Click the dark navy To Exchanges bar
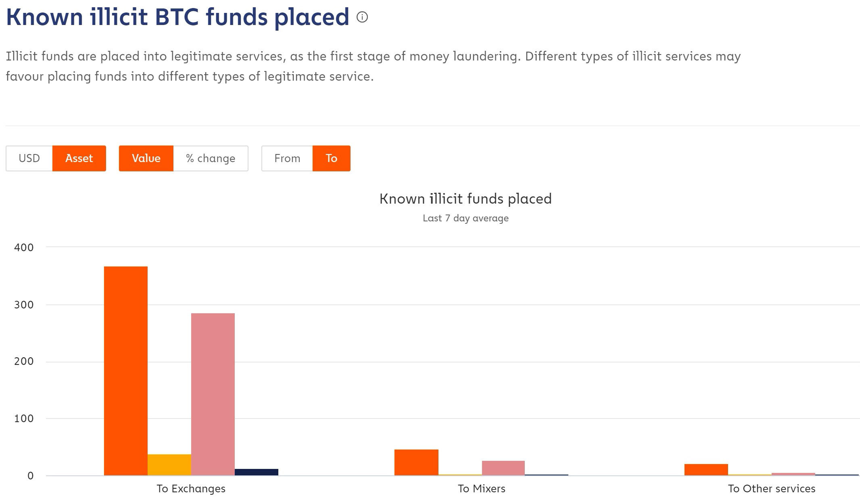 [257, 472]
